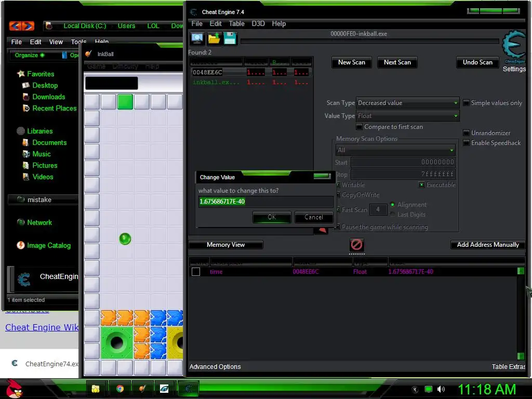Click the Explorer back arrow button
The image size is (532, 399).
[16, 25]
